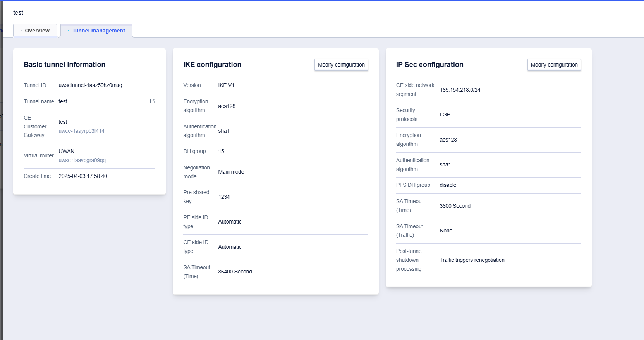Click the pre-shared key value 1234

click(x=224, y=197)
